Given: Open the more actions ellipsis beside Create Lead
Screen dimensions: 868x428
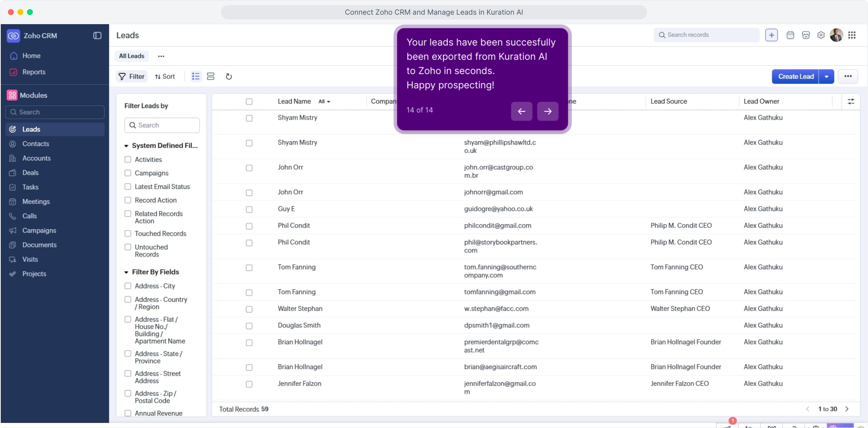Looking at the screenshot, I should (x=848, y=76).
